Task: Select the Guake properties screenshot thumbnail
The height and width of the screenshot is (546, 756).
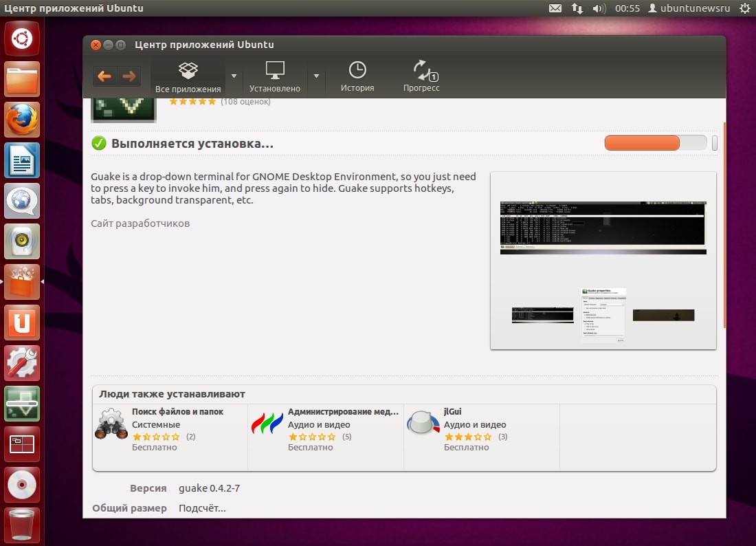Action: (x=603, y=315)
